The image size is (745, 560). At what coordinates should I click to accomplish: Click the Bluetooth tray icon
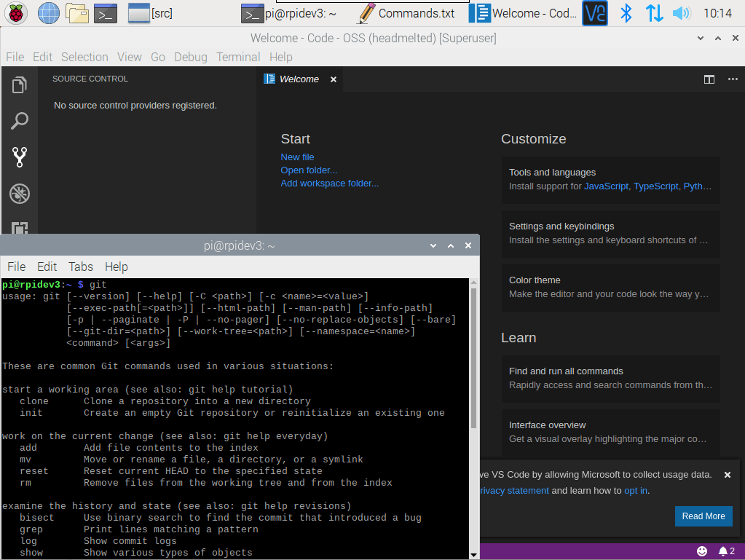pos(626,13)
